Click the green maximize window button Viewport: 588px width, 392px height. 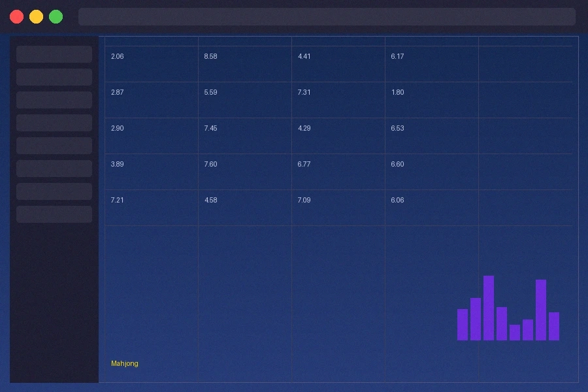click(56, 16)
